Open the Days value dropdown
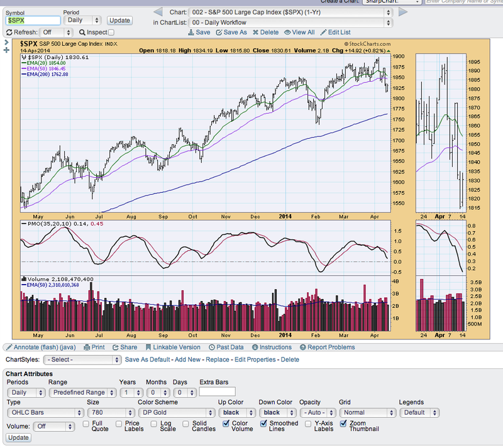503x448 pixels. (x=185, y=393)
